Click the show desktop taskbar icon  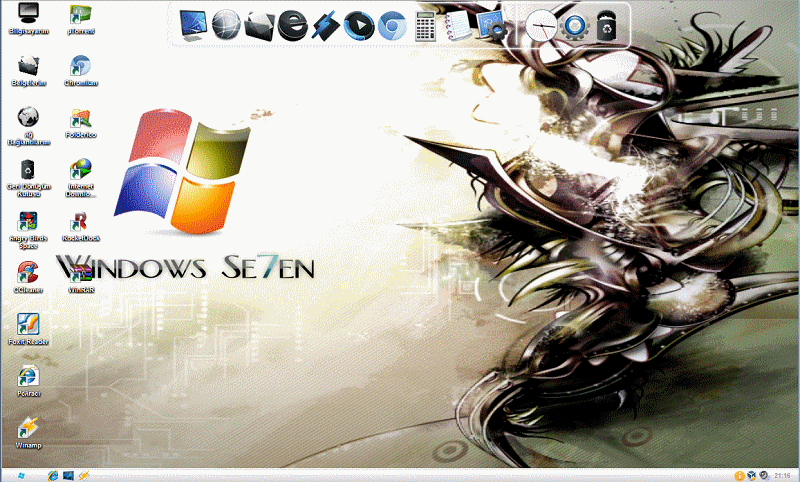coord(68,476)
